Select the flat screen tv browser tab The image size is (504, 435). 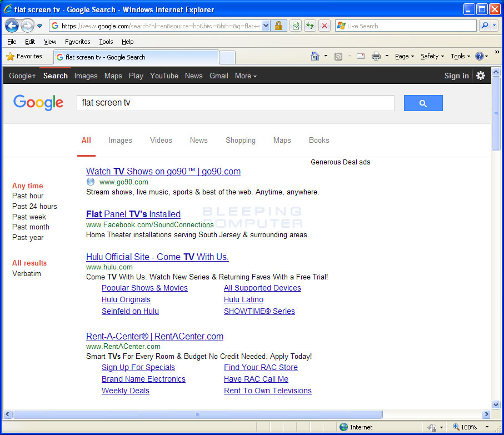coord(136,57)
